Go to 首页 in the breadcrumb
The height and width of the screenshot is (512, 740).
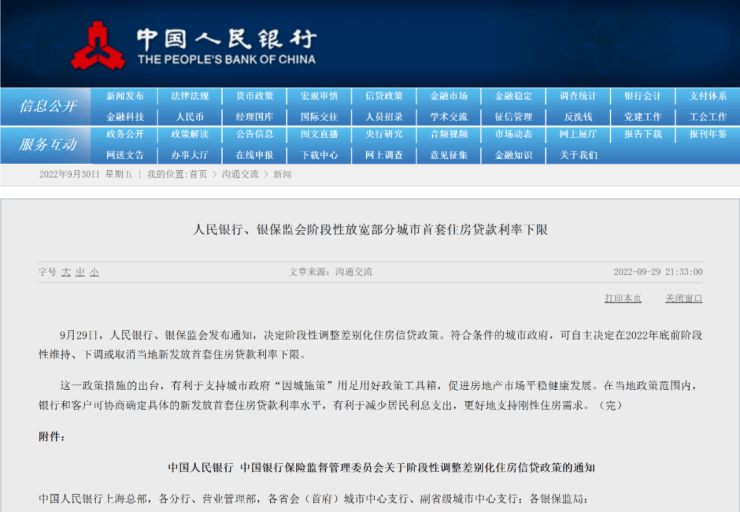click(x=198, y=174)
